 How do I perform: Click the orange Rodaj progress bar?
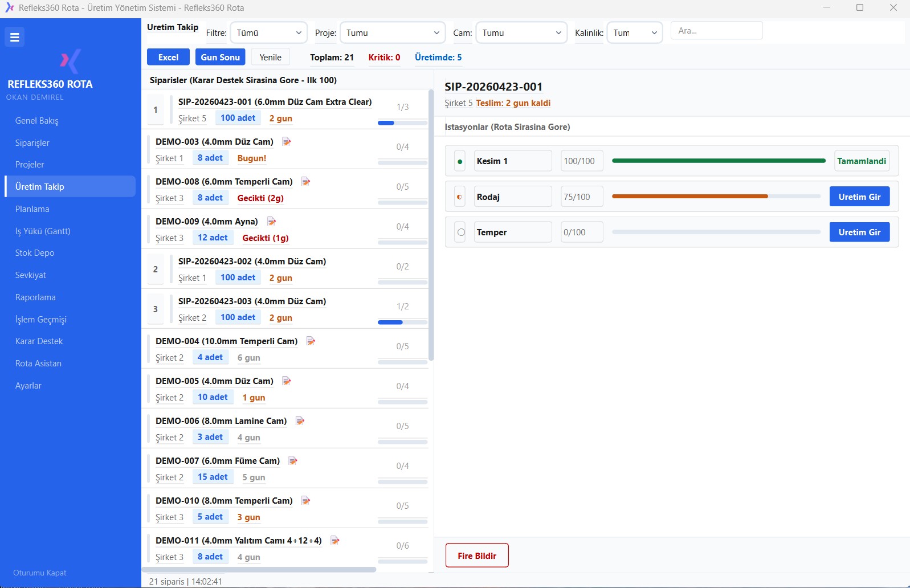click(x=689, y=197)
